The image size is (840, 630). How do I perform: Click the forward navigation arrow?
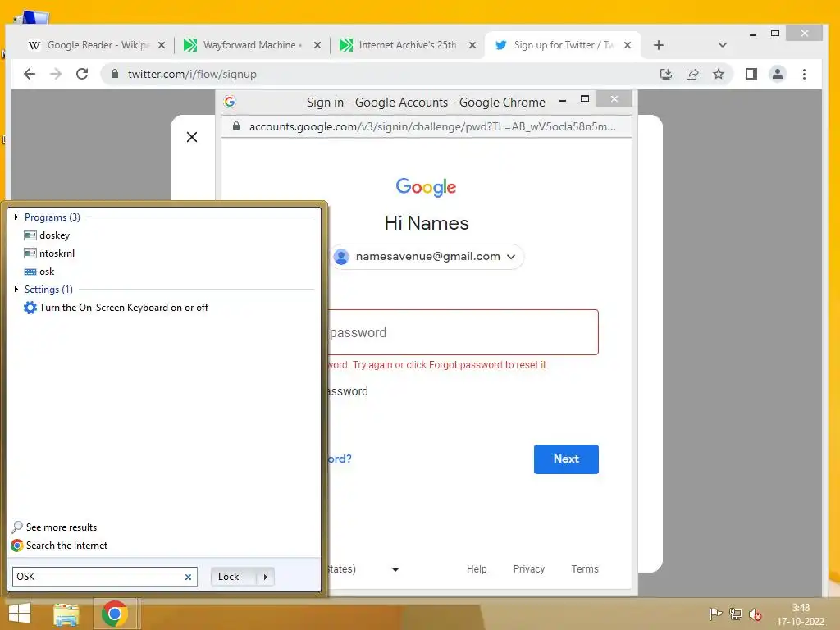[56, 74]
